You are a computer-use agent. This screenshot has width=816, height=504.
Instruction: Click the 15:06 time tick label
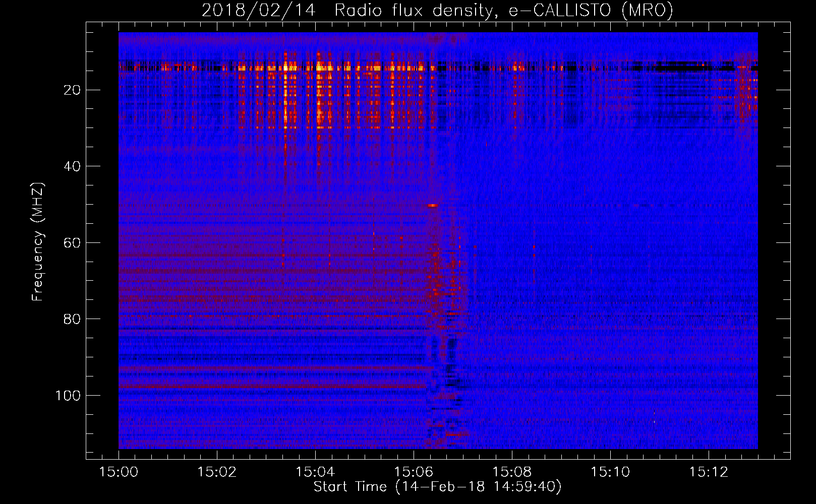click(x=414, y=472)
